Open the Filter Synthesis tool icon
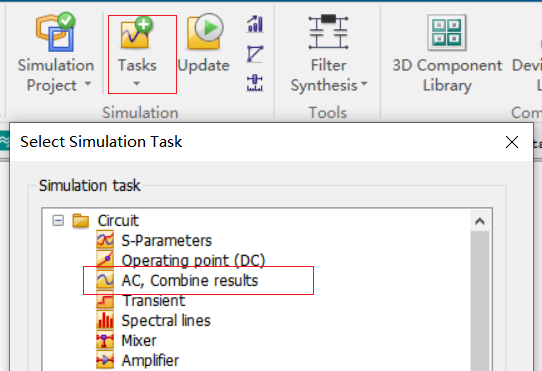The image size is (542, 371). pyautogui.click(x=328, y=32)
